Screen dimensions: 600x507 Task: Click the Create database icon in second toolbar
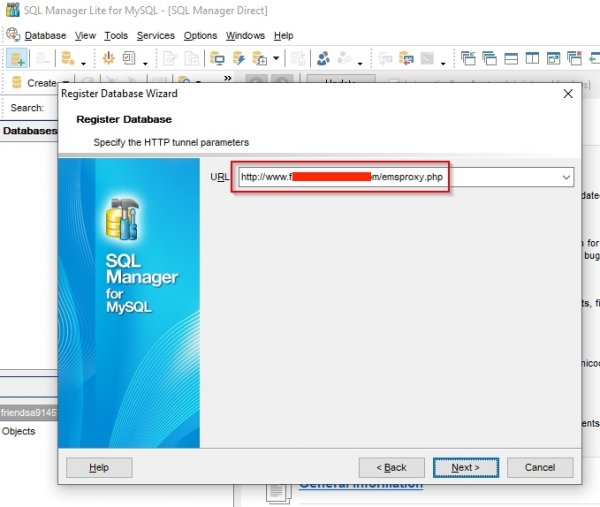click(x=16, y=83)
